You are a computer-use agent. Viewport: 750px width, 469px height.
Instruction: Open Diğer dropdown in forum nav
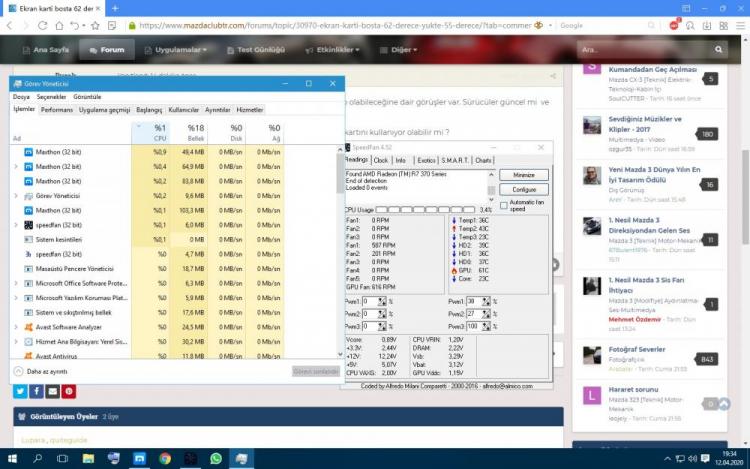(x=398, y=50)
